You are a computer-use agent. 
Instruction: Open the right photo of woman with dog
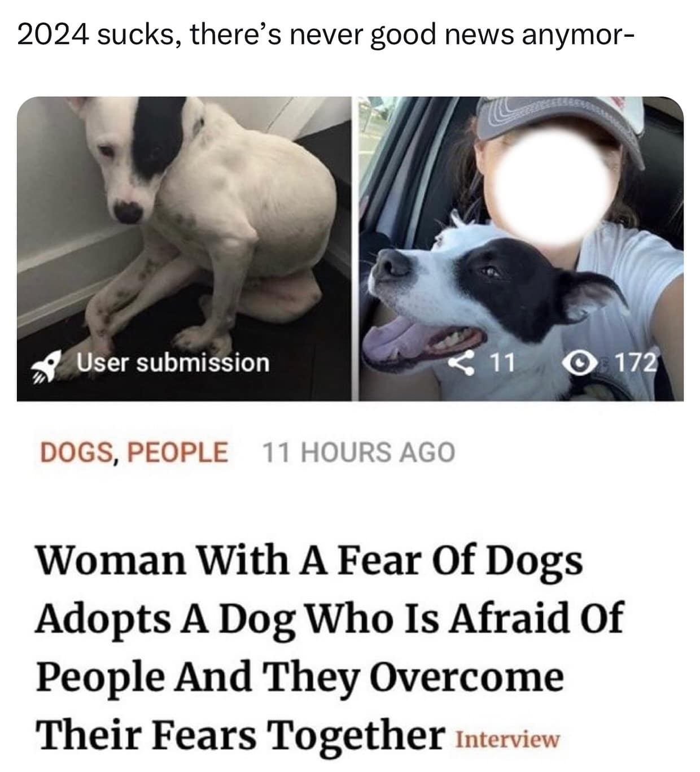521,248
